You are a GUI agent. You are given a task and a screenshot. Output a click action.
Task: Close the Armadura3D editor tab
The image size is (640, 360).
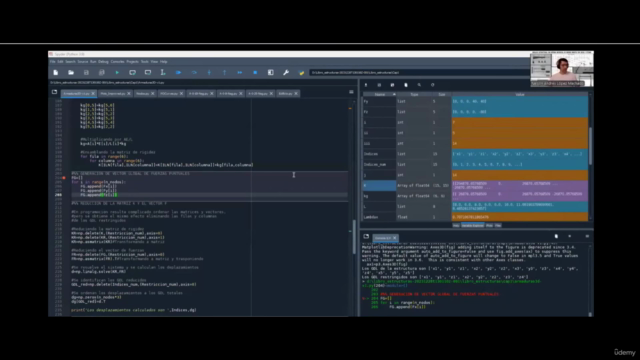coord(93,93)
